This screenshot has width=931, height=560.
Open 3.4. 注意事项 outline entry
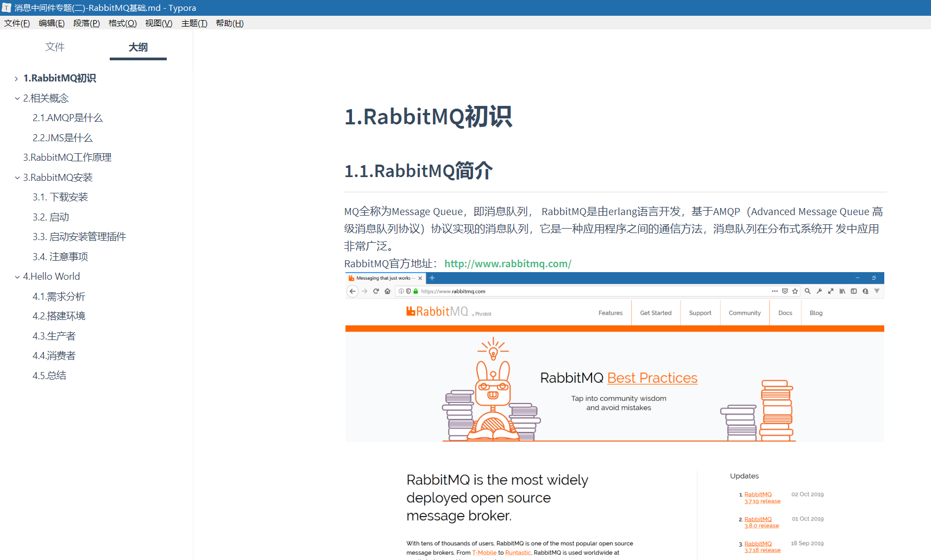tap(60, 257)
